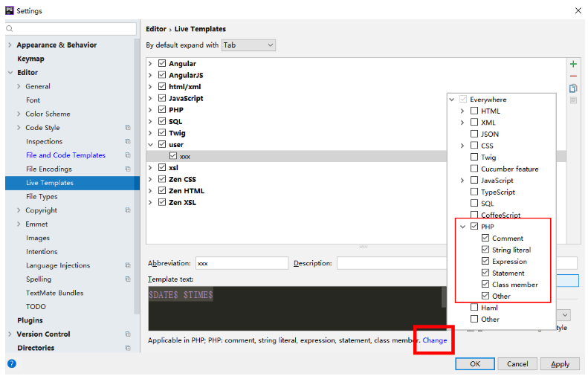Collapse the Everywhere context node

pos(452,100)
